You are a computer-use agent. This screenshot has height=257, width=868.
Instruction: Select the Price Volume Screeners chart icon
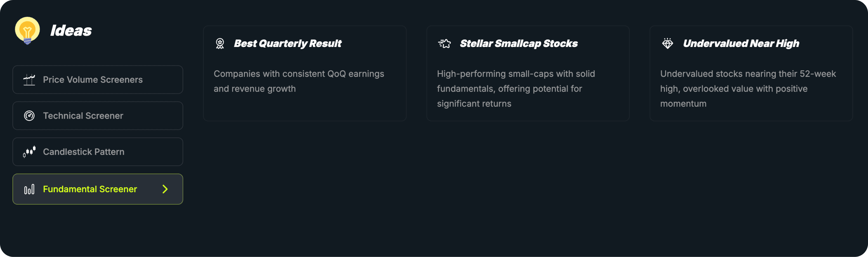pyautogui.click(x=29, y=80)
